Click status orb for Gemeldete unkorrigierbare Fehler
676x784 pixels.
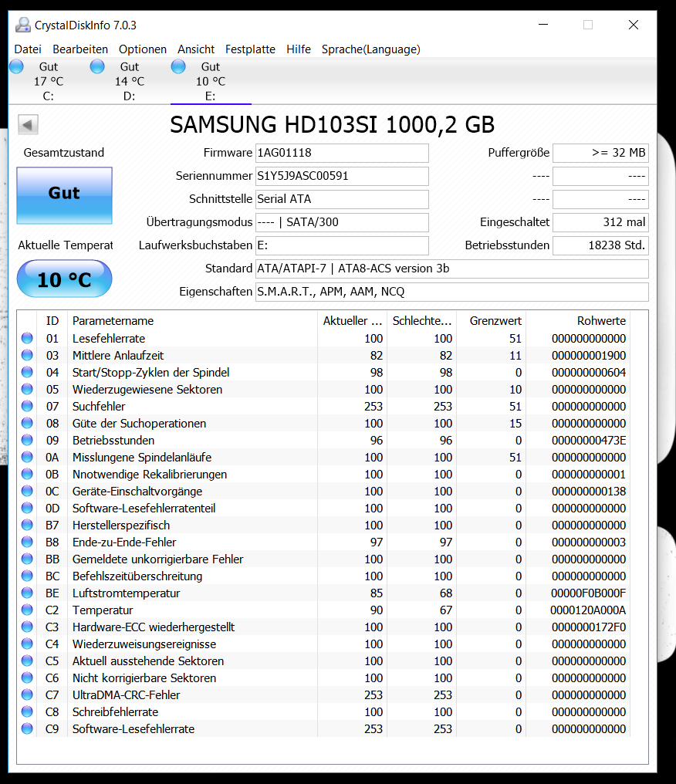coord(27,559)
